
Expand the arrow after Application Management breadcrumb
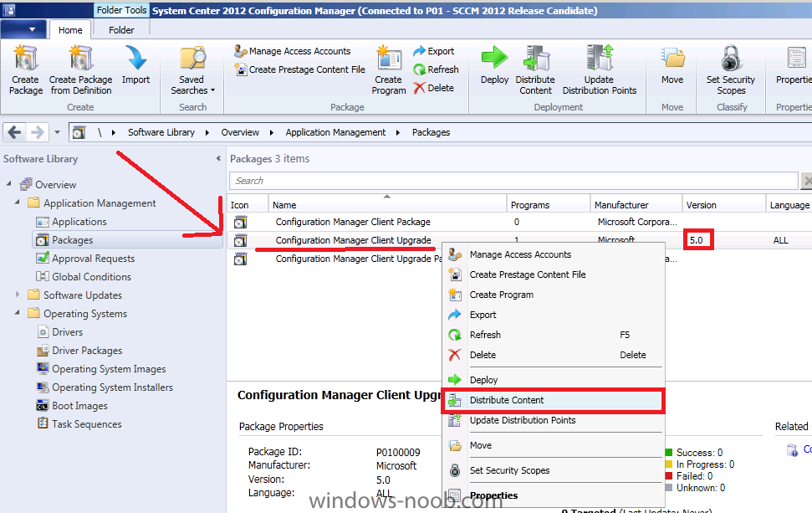coord(398,132)
